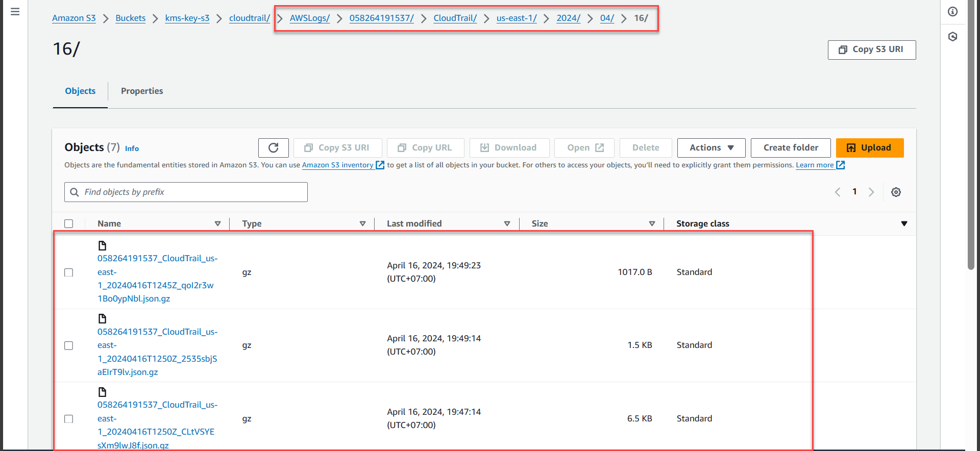Select checkbox for file ending aEIrT9lv.json.gz

point(69,346)
